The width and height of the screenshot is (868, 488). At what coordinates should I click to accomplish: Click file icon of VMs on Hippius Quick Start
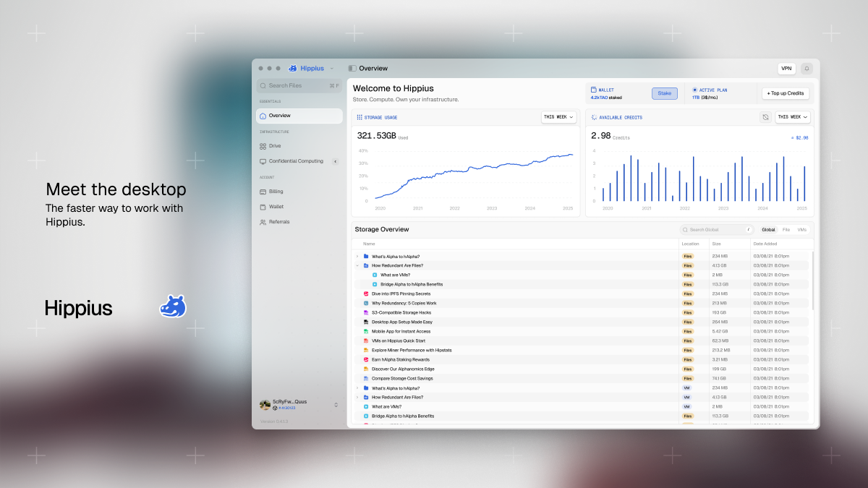point(366,341)
